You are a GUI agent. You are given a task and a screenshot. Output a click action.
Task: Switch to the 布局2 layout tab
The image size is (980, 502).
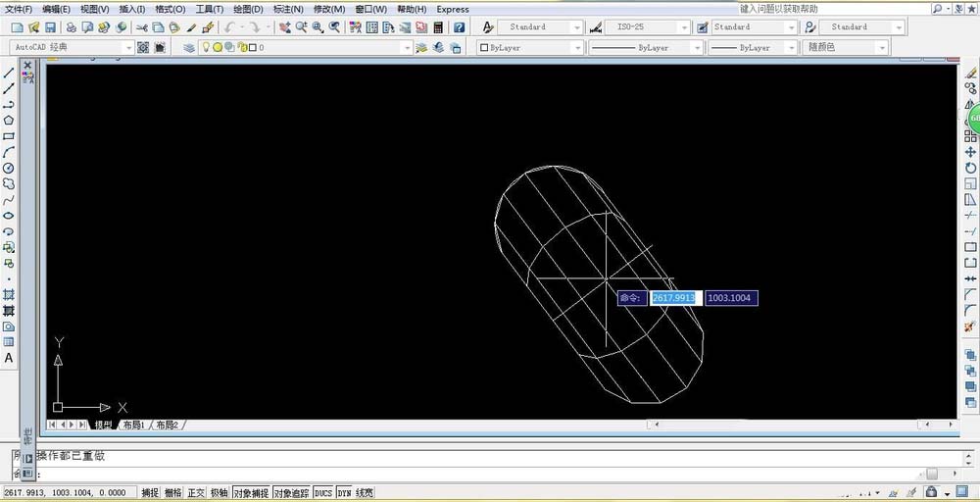click(168, 426)
